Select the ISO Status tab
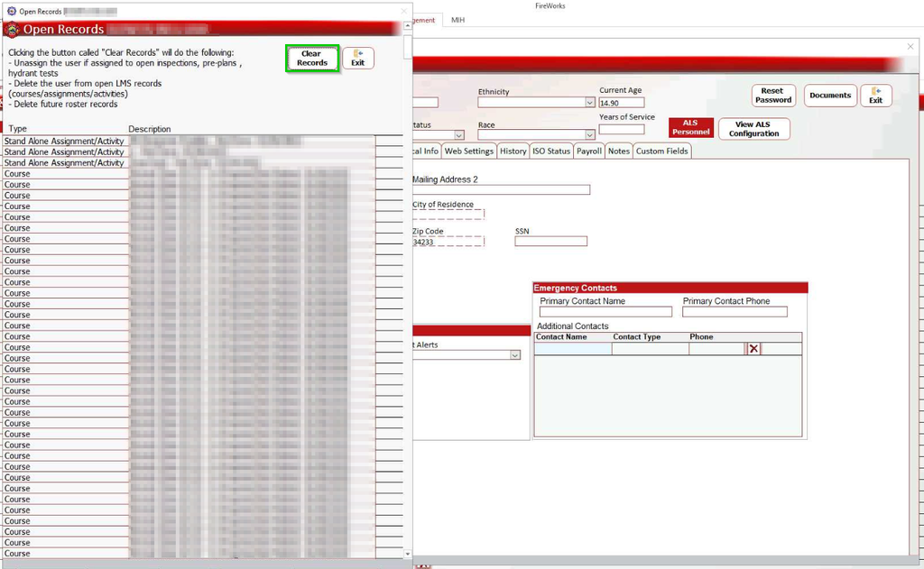 (x=551, y=151)
